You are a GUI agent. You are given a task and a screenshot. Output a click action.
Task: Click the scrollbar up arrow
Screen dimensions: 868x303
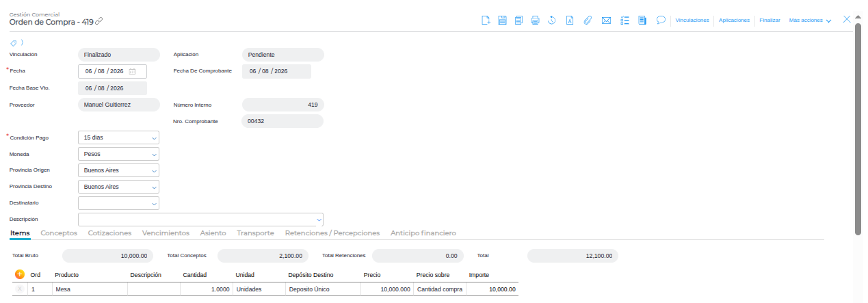[858, 18]
